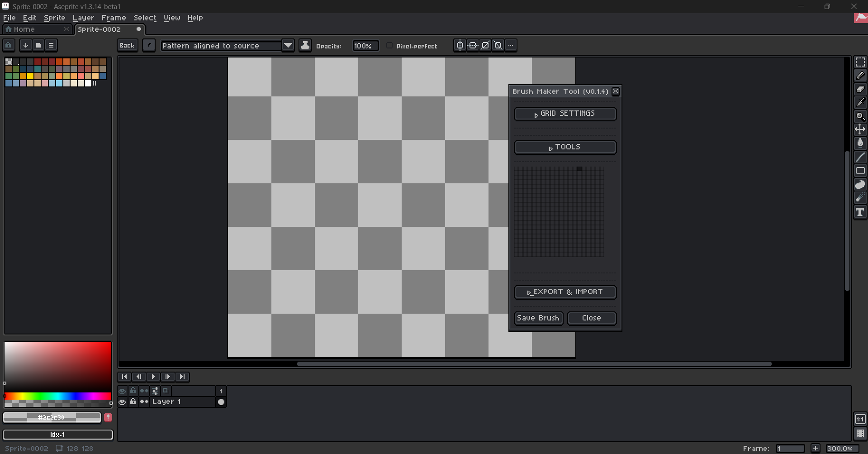
Task: Select the Blur tool
Action: 860,198
